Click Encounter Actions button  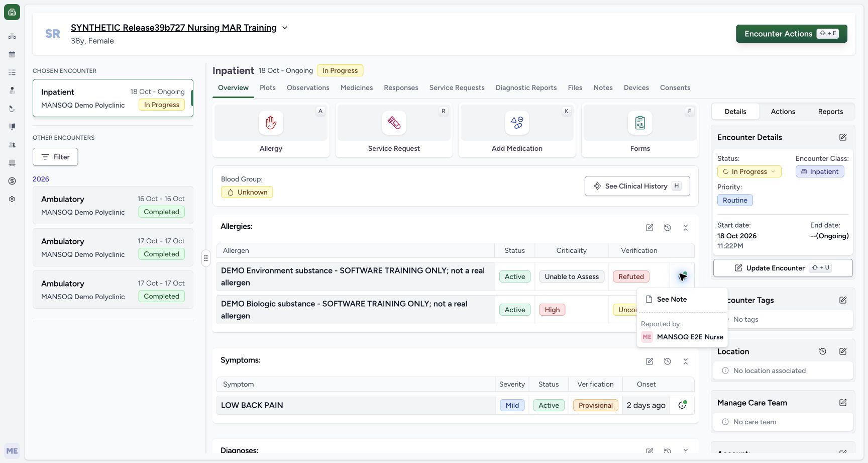pos(792,34)
